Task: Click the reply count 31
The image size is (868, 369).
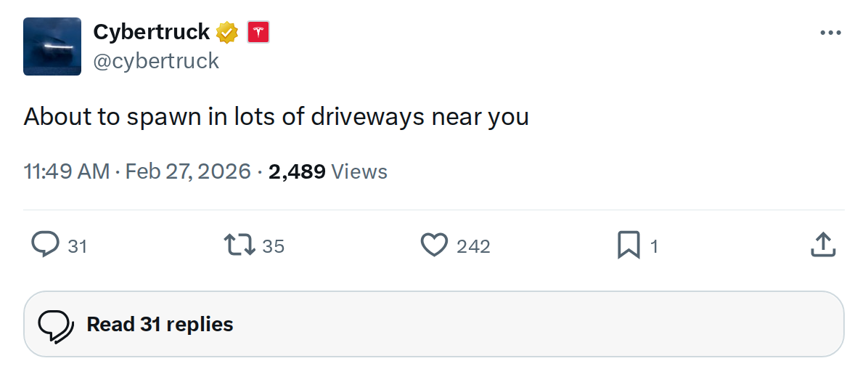Action: [x=77, y=246]
